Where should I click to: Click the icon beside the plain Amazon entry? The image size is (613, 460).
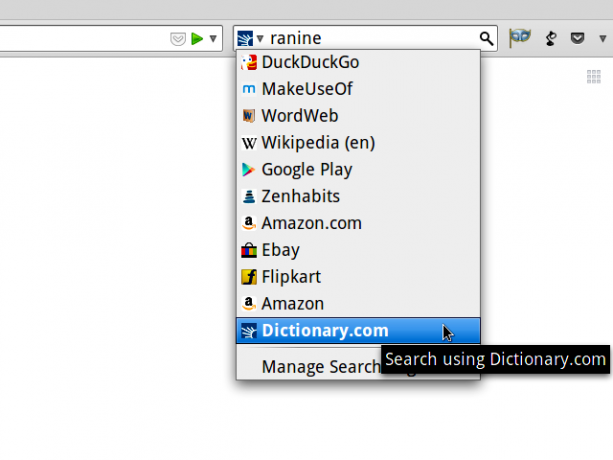coord(249,304)
